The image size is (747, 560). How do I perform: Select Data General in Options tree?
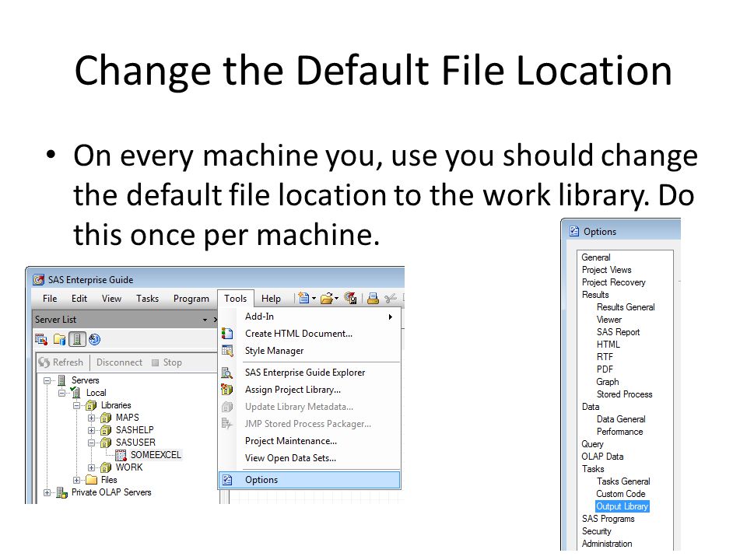(x=621, y=419)
